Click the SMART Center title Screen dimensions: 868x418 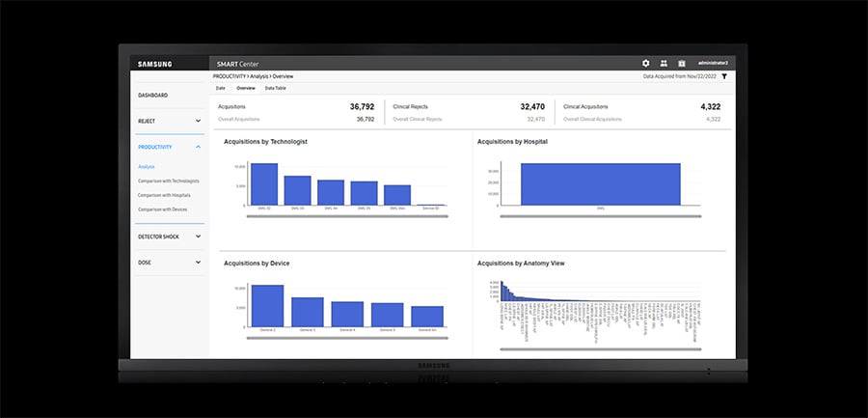tap(237, 64)
